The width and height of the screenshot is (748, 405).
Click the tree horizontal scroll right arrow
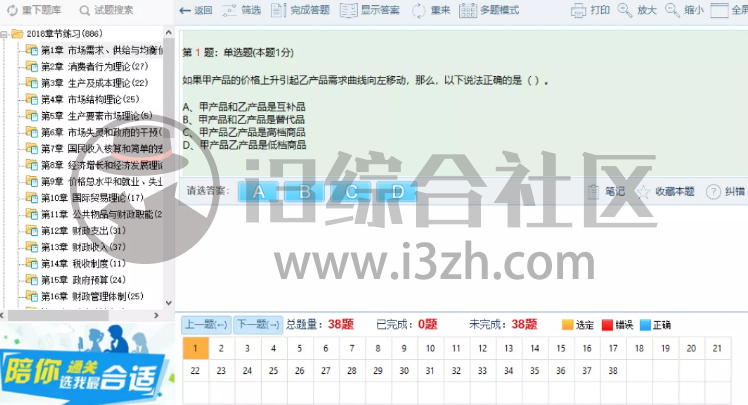click(x=156, y=315)
